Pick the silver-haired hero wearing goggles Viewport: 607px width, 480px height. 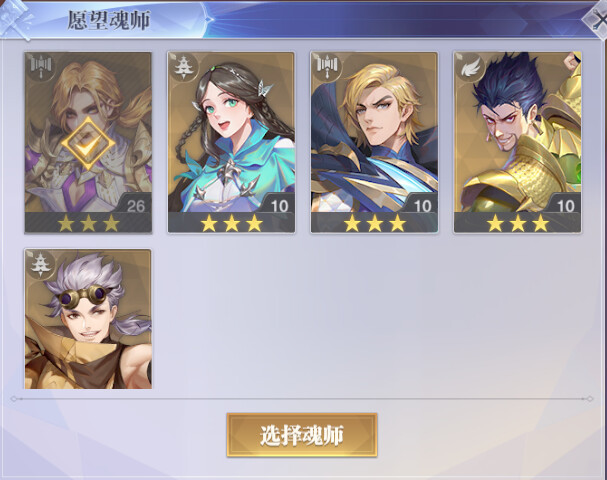(x=88, y=319)
